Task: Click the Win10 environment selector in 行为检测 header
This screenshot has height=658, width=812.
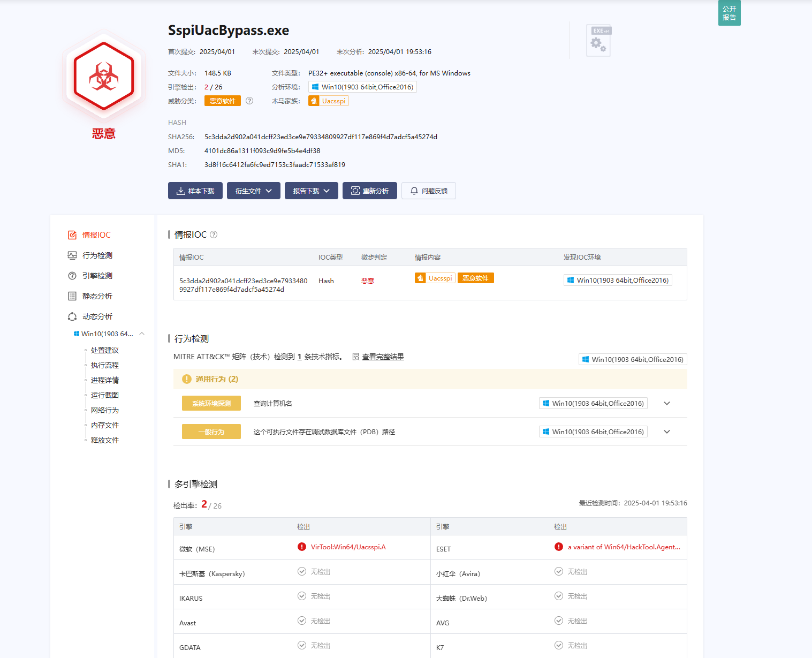Action: (633, 359)
